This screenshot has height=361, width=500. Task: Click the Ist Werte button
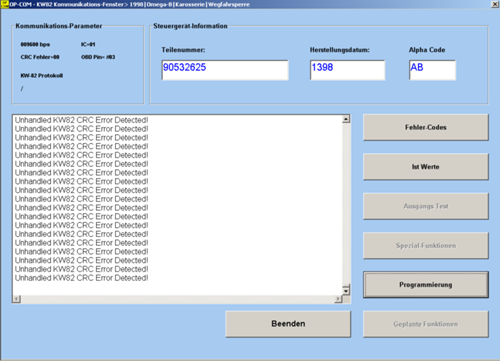click(x=426, y=167)
